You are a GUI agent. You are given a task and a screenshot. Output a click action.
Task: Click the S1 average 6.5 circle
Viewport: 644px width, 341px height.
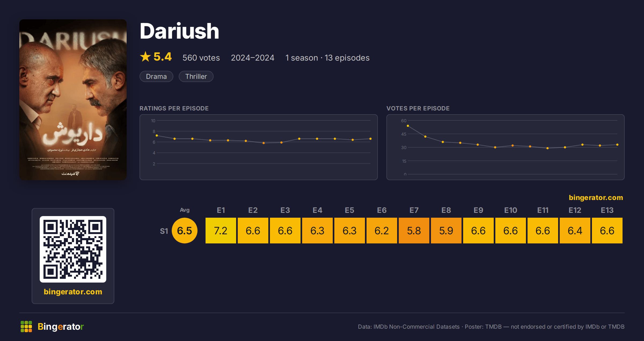[185, 231]
